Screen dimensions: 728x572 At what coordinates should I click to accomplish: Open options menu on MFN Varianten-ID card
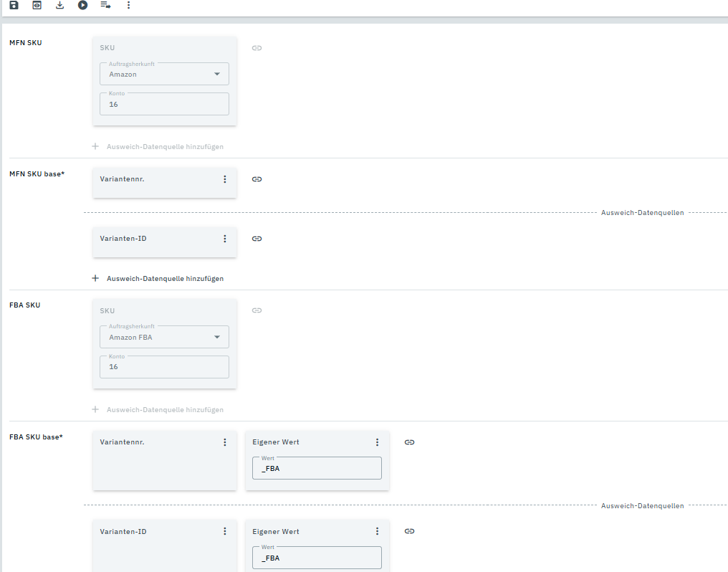224,239
